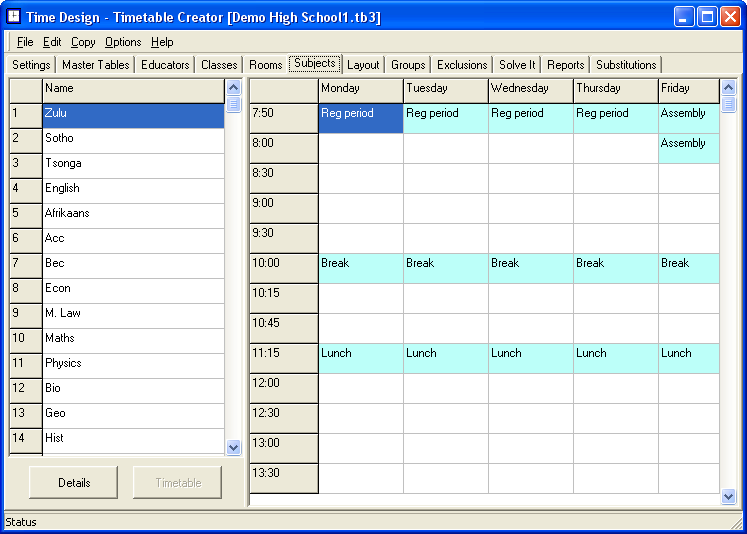Click the Wednesday column header
This screenshot has height=534, width=747.
pos(530,89)
